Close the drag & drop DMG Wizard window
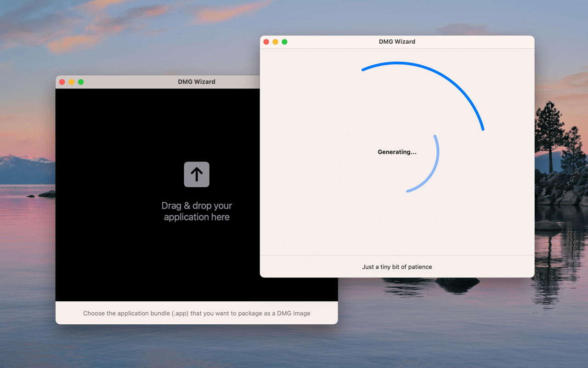588x368 pixels. tap(62, 82)
